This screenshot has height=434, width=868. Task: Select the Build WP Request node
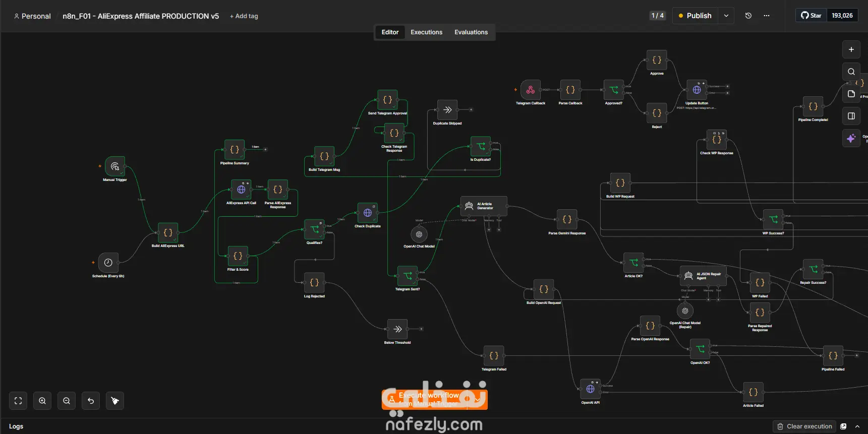coord(620,183)
